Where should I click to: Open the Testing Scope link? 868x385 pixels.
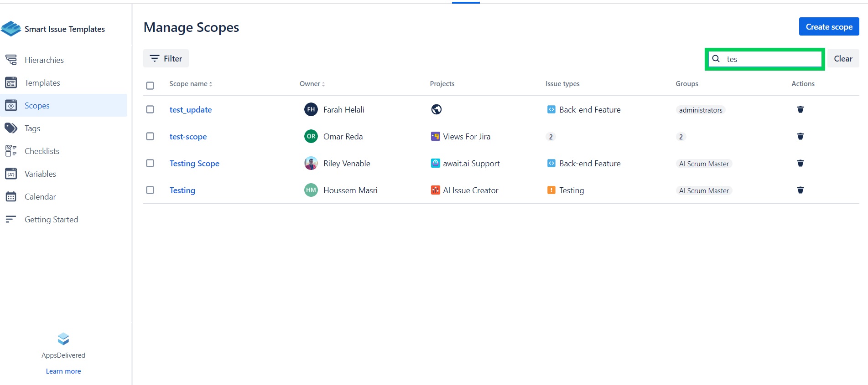point(194,163)
